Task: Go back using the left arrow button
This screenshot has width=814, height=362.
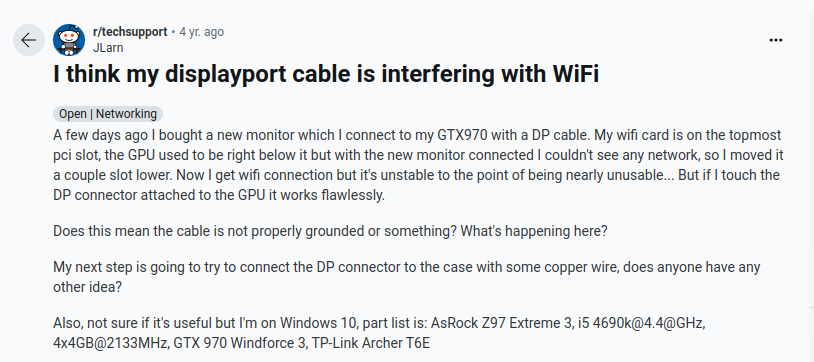Action: pyautogui.click(x=29, y=40)
